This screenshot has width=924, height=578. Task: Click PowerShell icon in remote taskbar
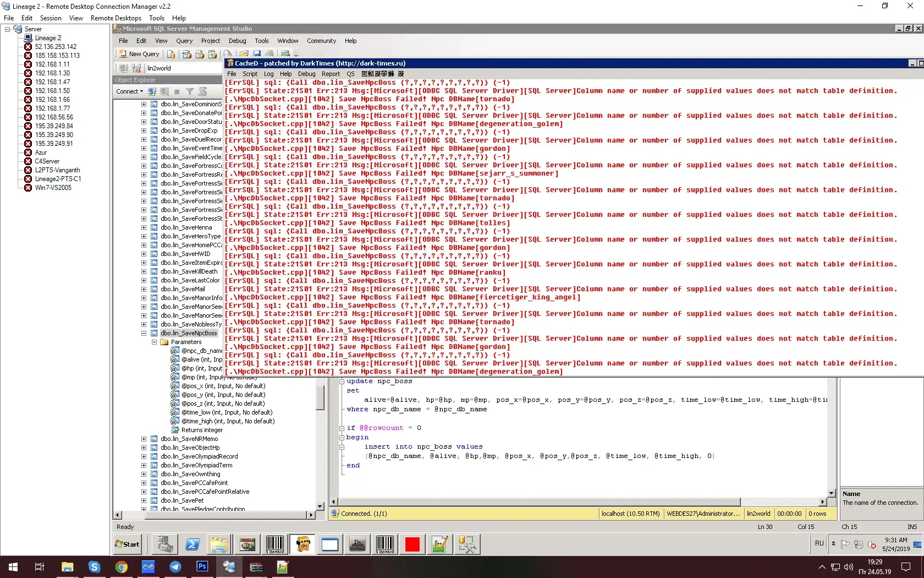[x=193, y=544]
